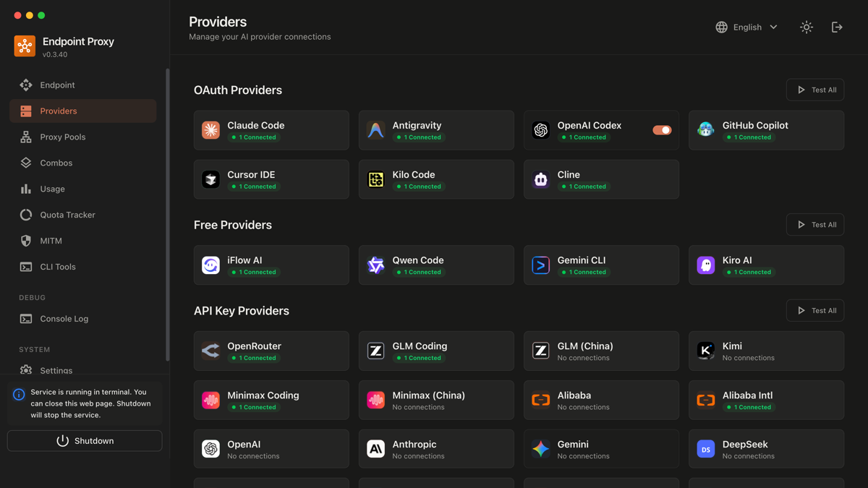Select Providers in the sidebar
The image size is (868, 488).
pyautogui.click(x=83, y=111)
